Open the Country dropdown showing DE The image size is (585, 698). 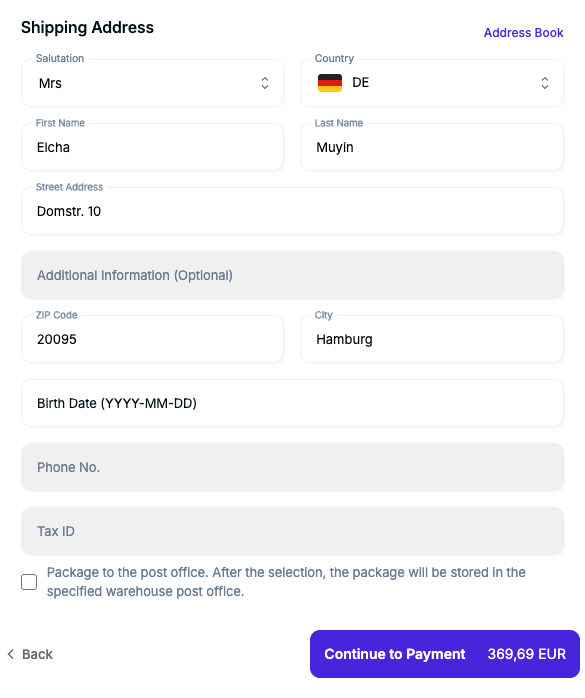coord(432,83)
